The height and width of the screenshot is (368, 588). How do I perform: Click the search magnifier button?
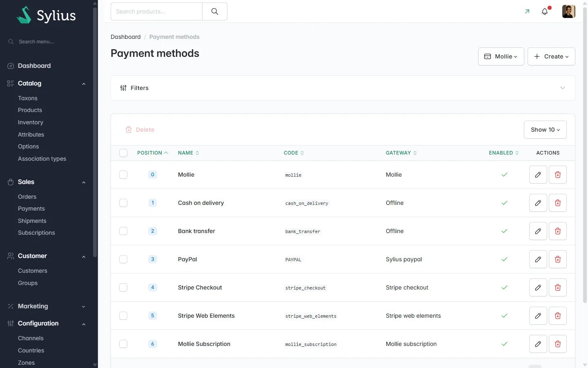[215, 11]
